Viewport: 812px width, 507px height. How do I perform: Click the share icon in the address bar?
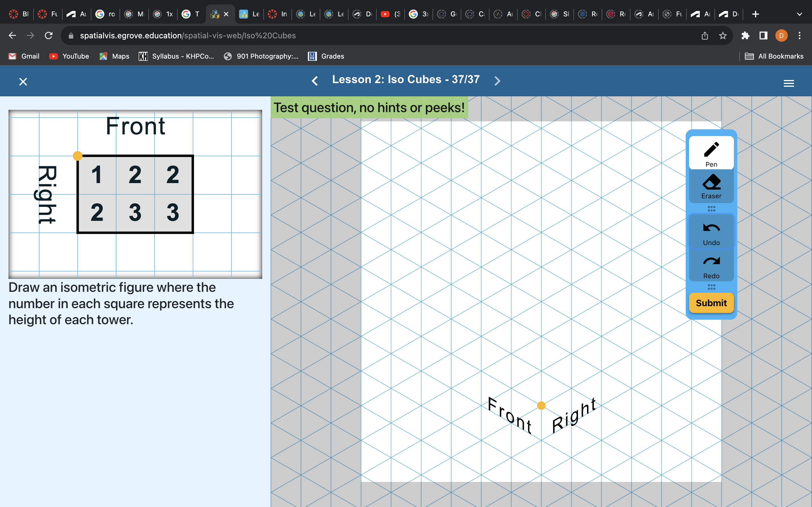pyautogui.click(x=705, y=35)
